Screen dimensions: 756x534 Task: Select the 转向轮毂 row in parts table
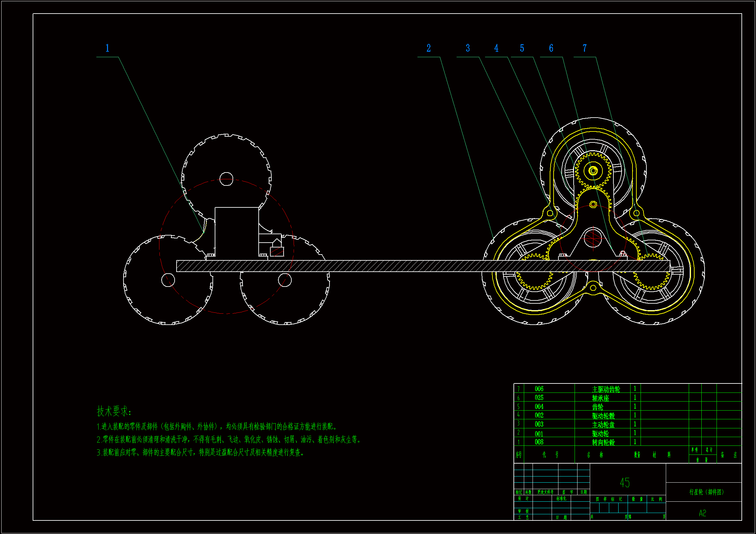point(603,442)
